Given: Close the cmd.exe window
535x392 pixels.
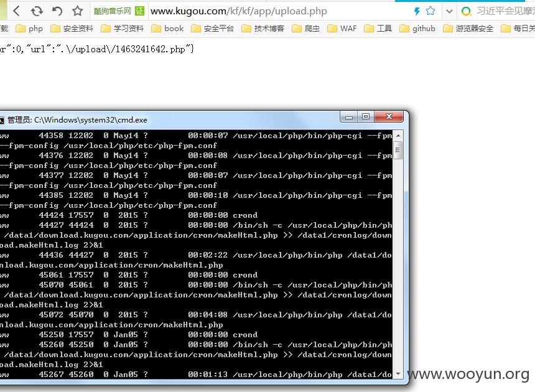Looking at the screenshot, I should coord(389,117).
